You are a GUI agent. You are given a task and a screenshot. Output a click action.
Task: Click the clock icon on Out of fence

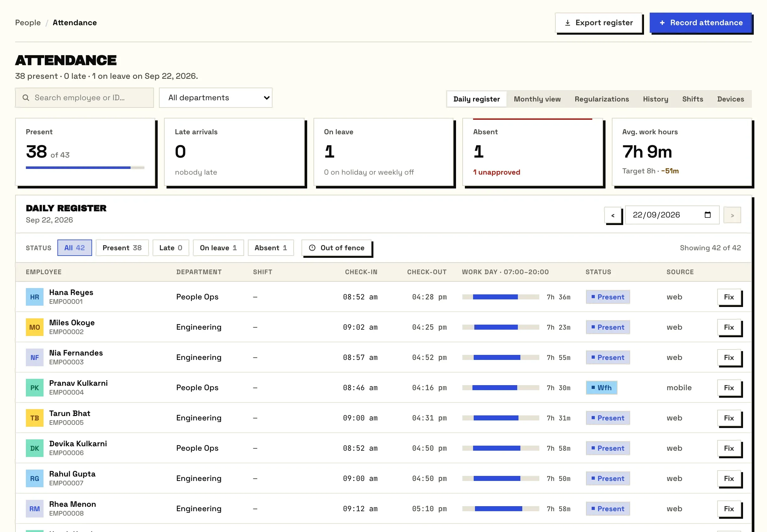coord(312,248)
